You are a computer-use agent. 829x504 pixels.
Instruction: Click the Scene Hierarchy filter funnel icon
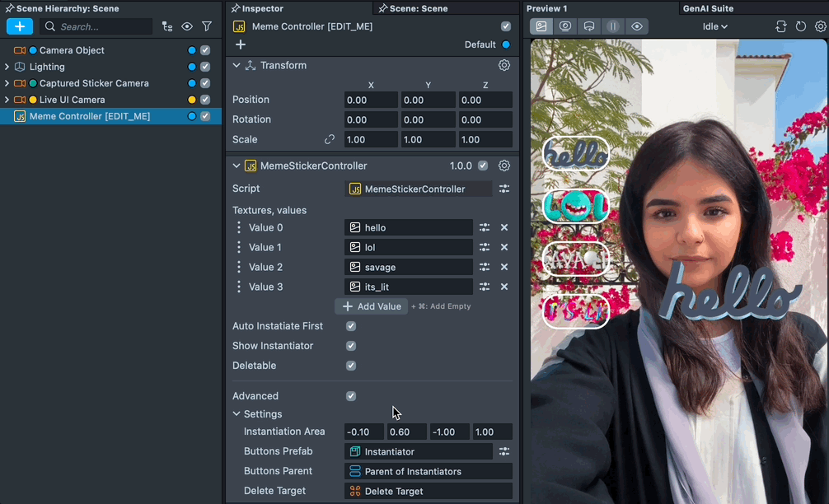coord(207,26)
